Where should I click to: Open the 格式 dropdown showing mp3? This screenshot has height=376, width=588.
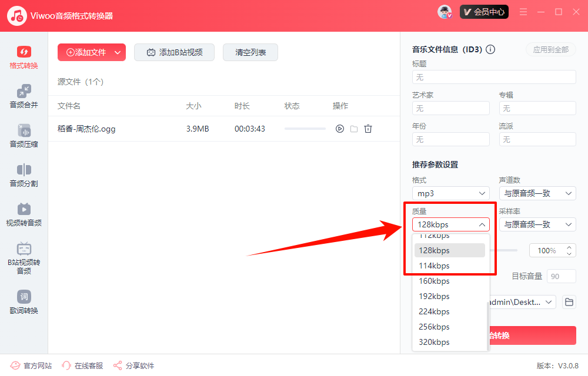pos(450,193)
